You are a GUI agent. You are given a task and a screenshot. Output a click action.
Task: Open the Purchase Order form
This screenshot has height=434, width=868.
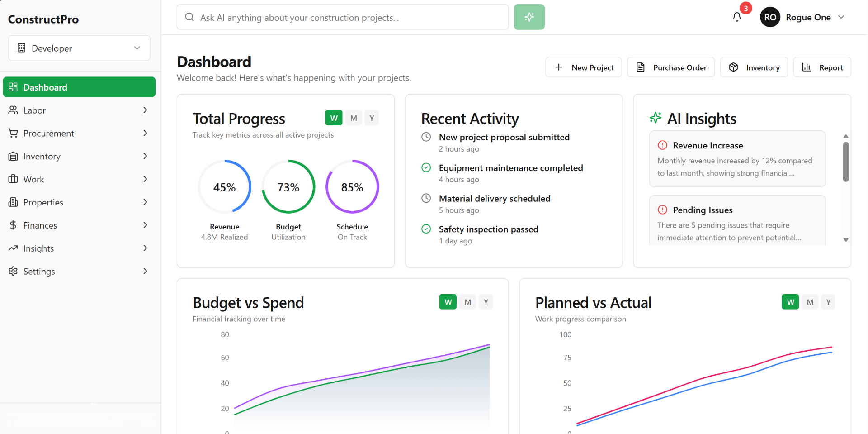(x=671, y=67)
